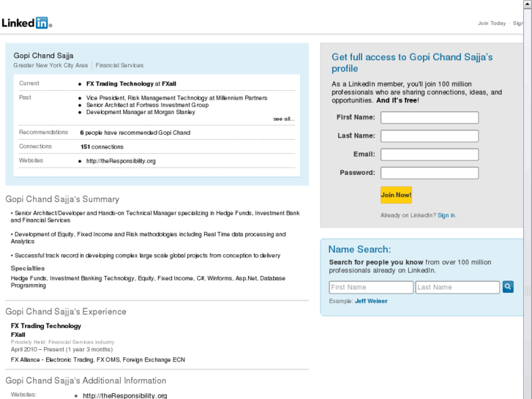Viewport: 532px width, 399px height.
Task: Click 'Senior Architect at Fortress Investment Group'
Action: [x=147, y=105]
